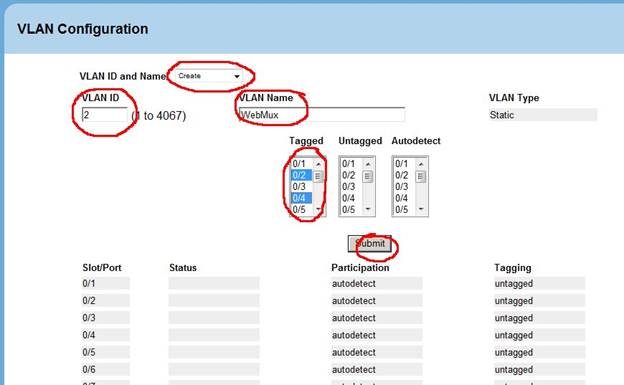Click Slot/Port cell 0/3 in table
Screen dimensions: 624x385
pos(105,318)
